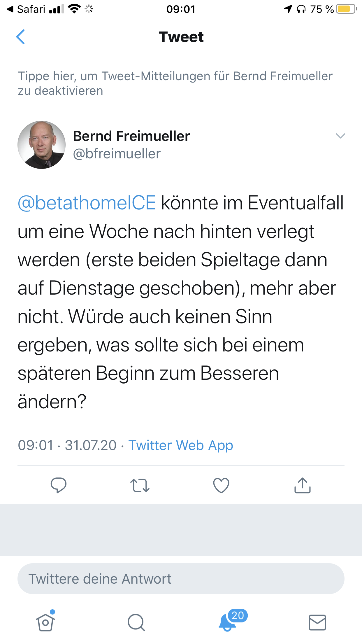Open the Search tab
This screenshot has width=362, height=644.
136,622
